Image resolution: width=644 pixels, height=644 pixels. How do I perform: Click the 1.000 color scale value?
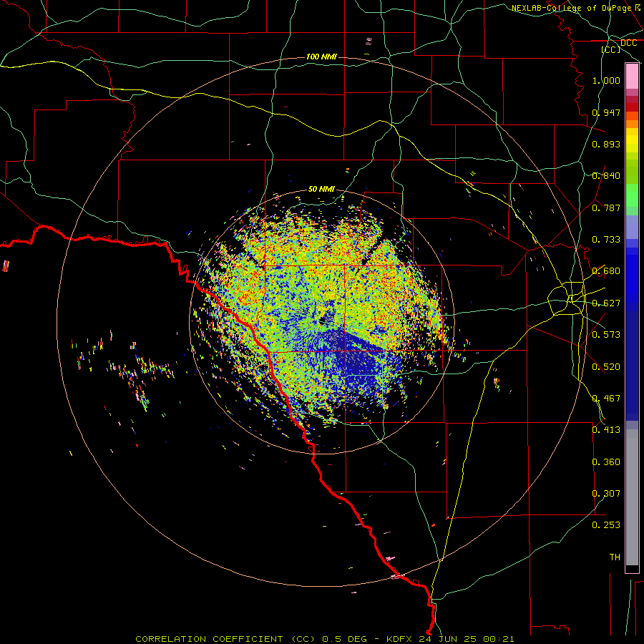[x=606, y=80]
